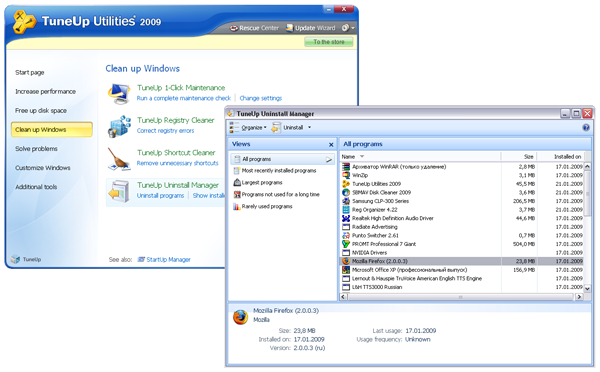Screen dimensions: 600x372
Task: Open Solve problems category
Action: 36,148
